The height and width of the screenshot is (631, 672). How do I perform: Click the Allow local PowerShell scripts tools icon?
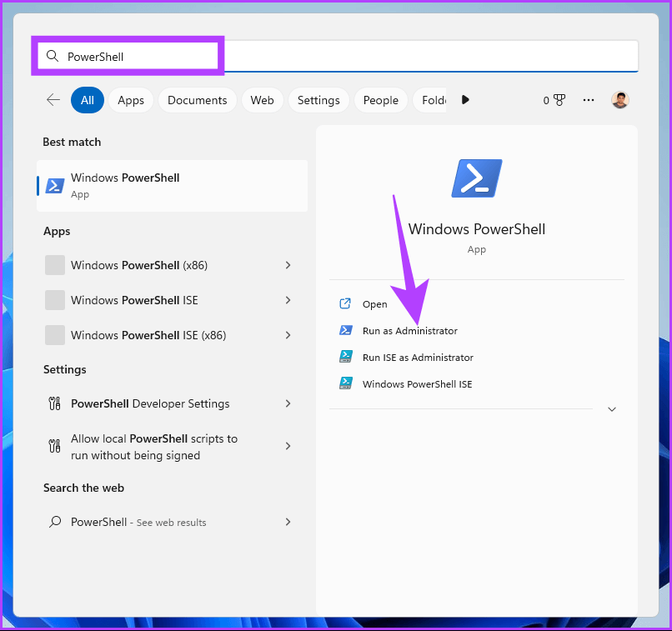tap(54, 447)
